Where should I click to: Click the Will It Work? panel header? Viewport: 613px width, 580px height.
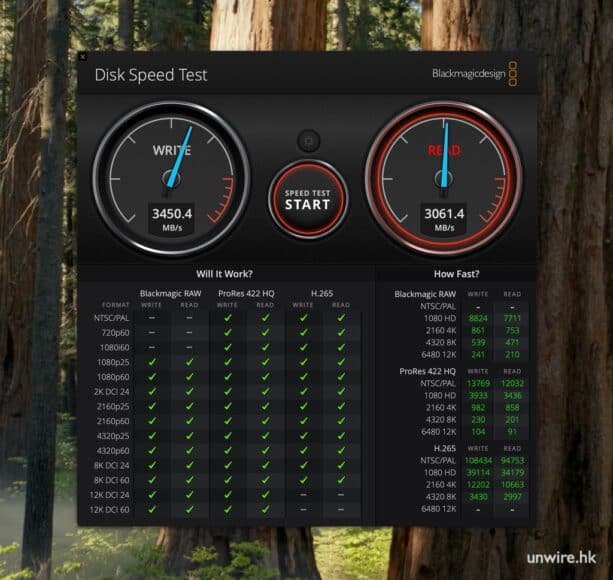pos(224,273)
